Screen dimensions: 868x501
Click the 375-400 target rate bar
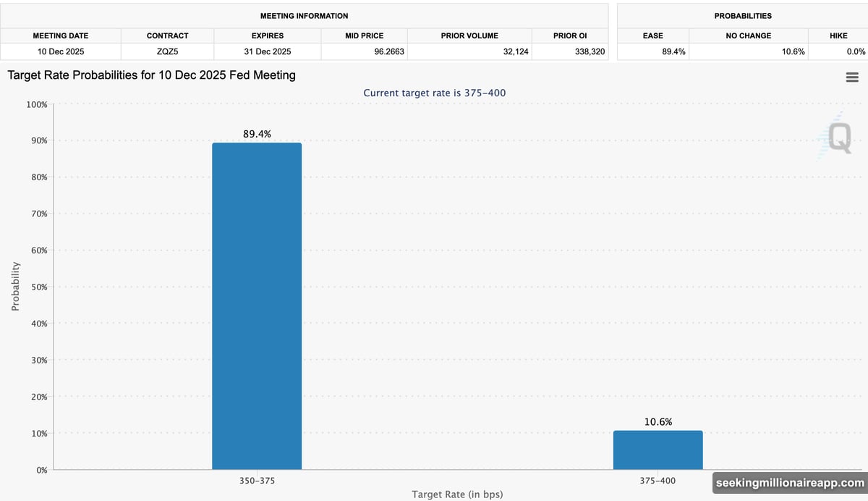[658, 450]
